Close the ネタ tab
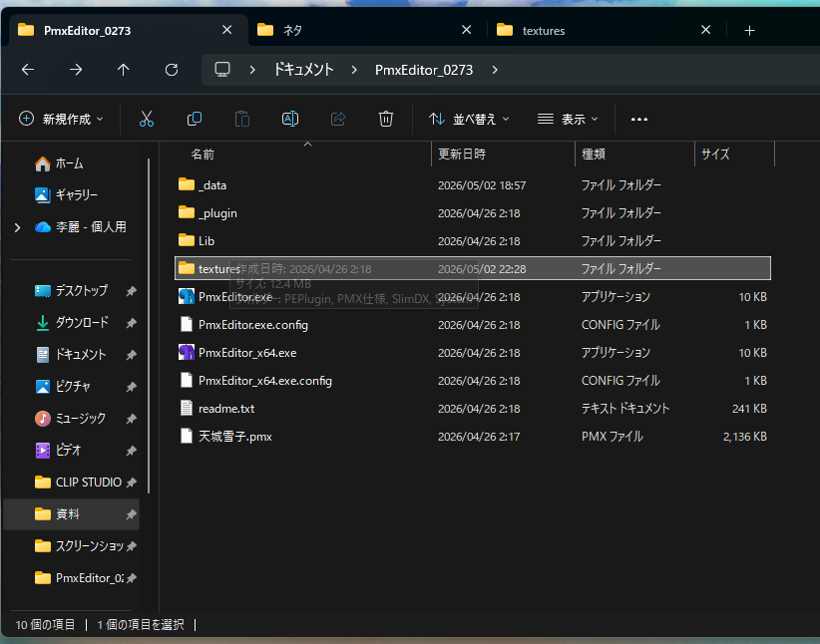 467,30
